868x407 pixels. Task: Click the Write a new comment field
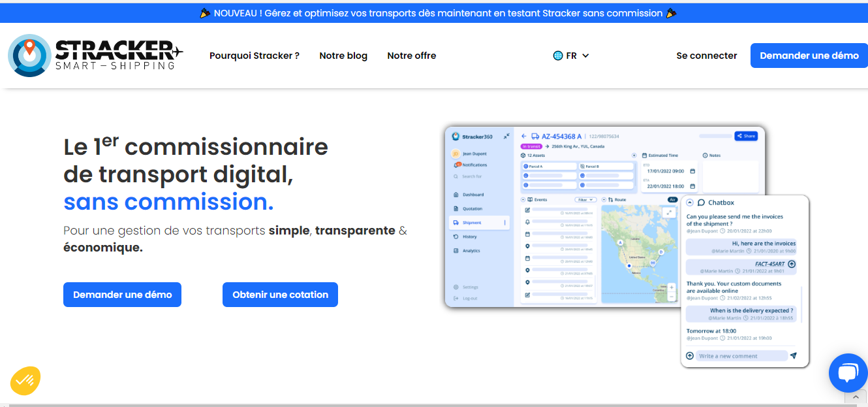coord(741,356)
